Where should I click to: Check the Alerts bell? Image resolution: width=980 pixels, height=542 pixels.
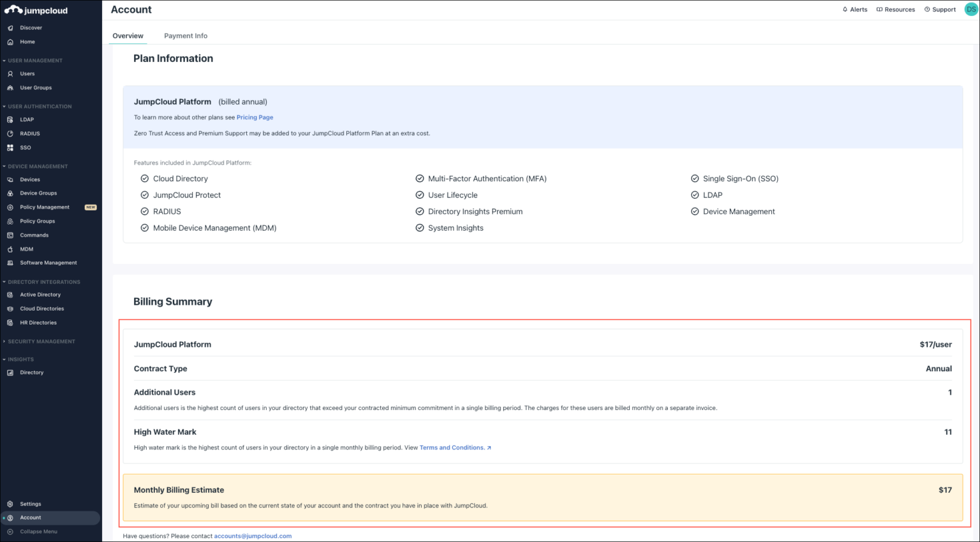point(855,9)
